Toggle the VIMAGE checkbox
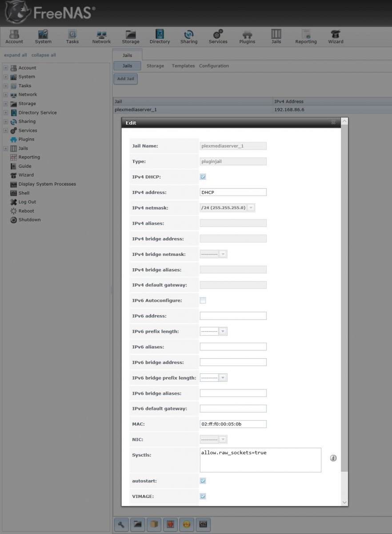This screenshot has height=534, width=392. 203,496
